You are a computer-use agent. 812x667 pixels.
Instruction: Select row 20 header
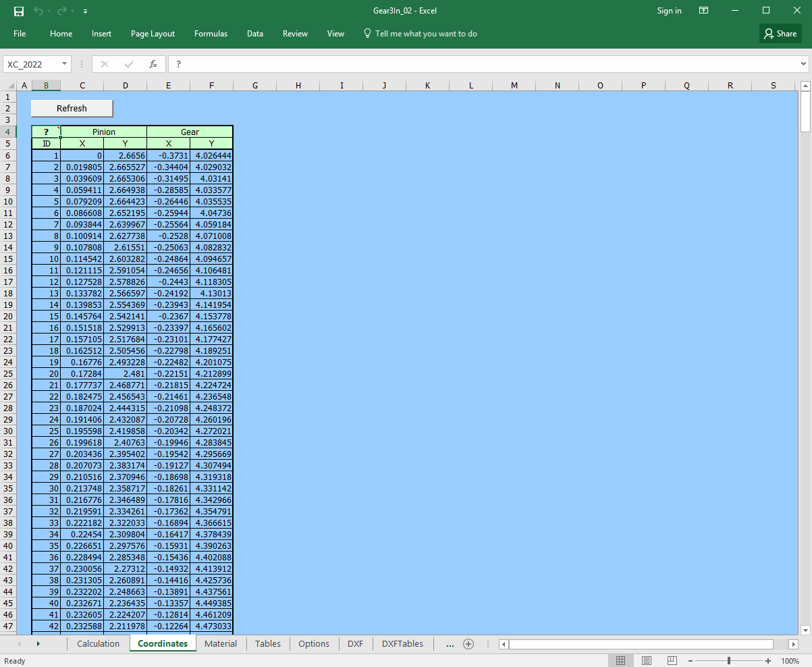click(x=8, y=316)
